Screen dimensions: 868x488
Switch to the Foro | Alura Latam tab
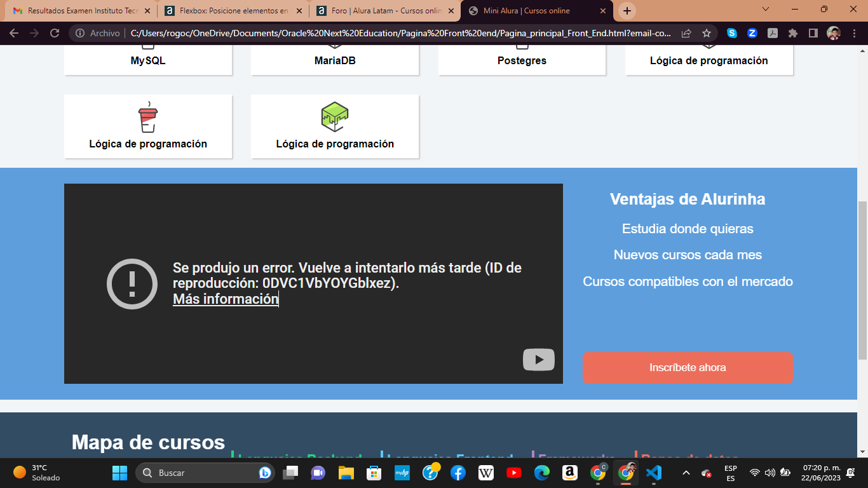pyautogui.click(x=386, y=11)
